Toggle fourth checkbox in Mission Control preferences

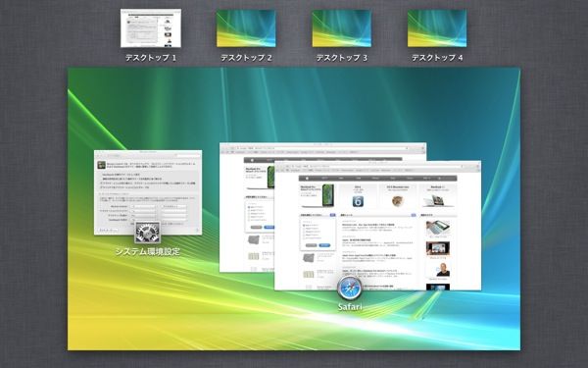pos(101,187)
